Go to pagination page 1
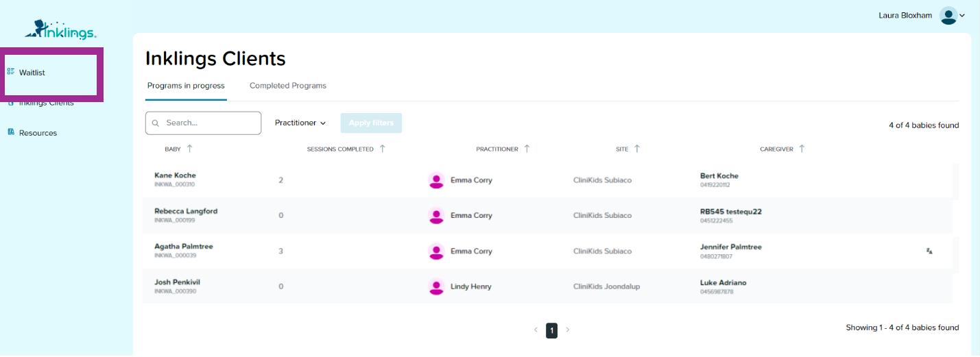Viewport: 980px width, 357px height. pyautogui.click(x=551, y=330)
